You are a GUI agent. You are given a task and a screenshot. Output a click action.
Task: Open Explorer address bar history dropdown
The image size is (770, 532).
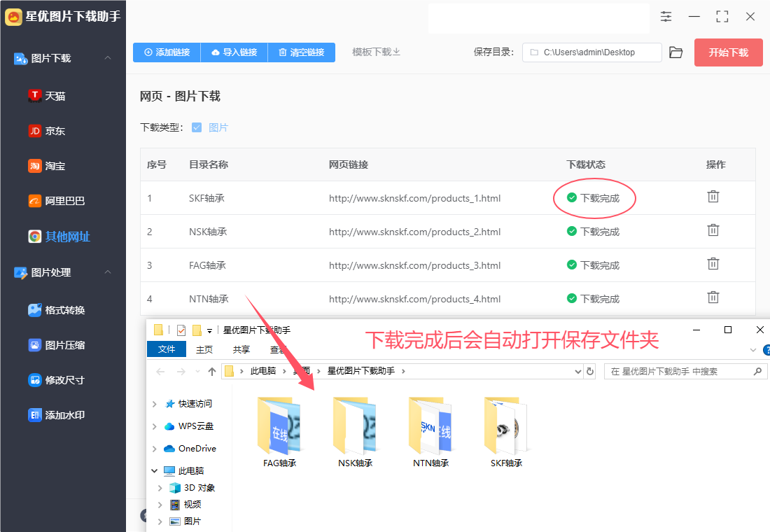tap(578, 372)
